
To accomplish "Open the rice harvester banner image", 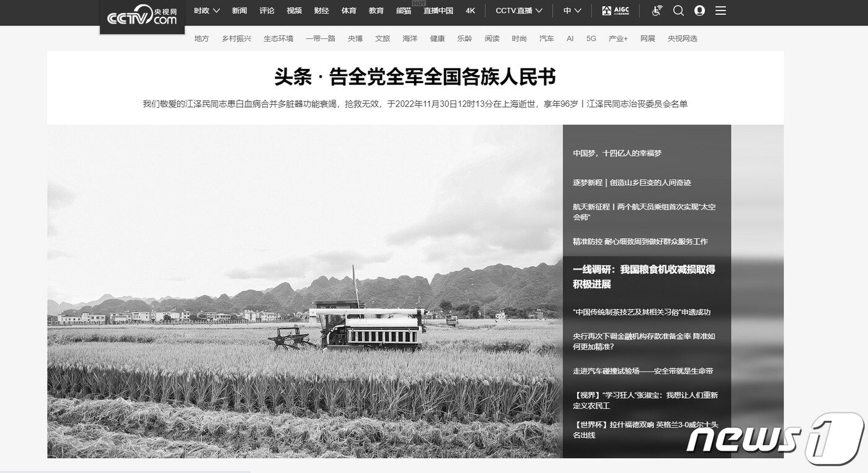I will click(x=305, y=291).
